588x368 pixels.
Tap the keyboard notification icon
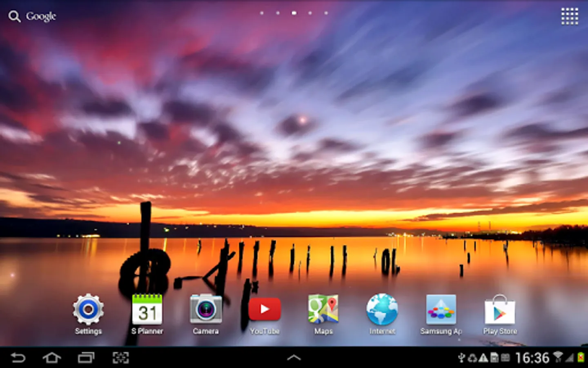point(506,358)
